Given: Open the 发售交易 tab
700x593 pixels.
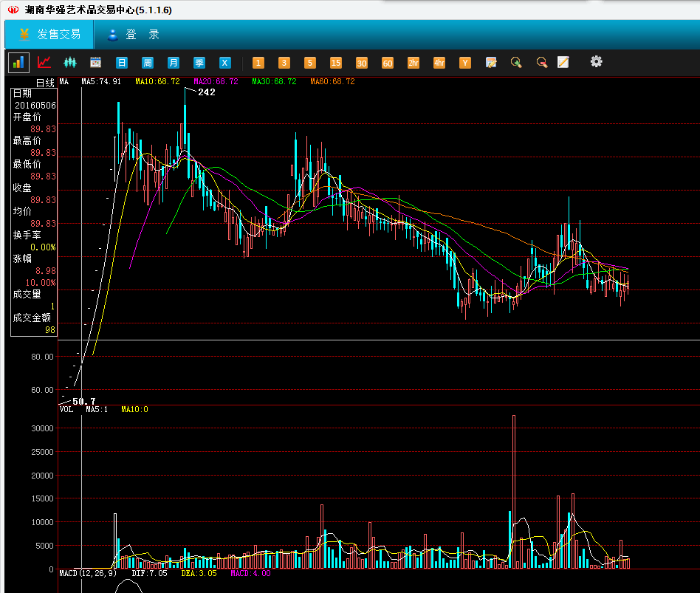Looking at the screenshot, I should pyautogui.click(x=49, y=35).
